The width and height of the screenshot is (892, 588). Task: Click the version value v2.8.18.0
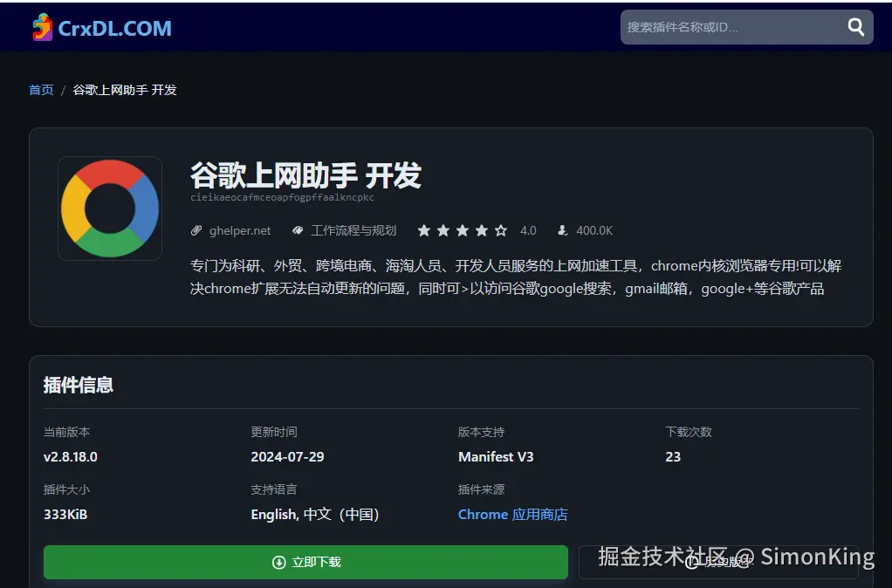71,456
